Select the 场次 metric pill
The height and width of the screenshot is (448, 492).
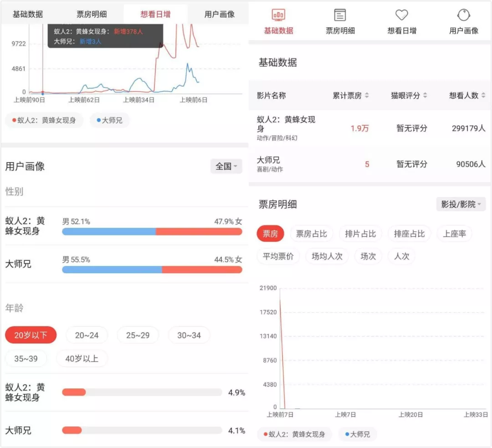(x=368, y=256)
